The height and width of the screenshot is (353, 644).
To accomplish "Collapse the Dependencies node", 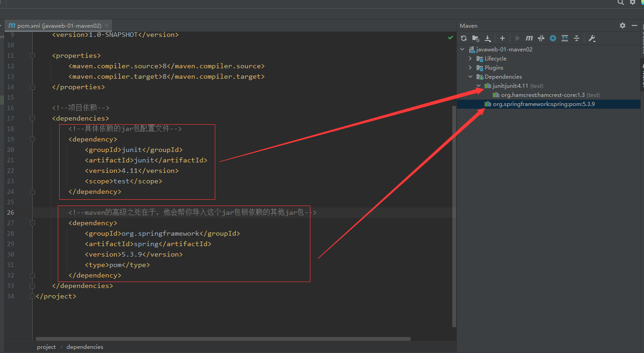I will pyautogui.click(x=471, y=77).
